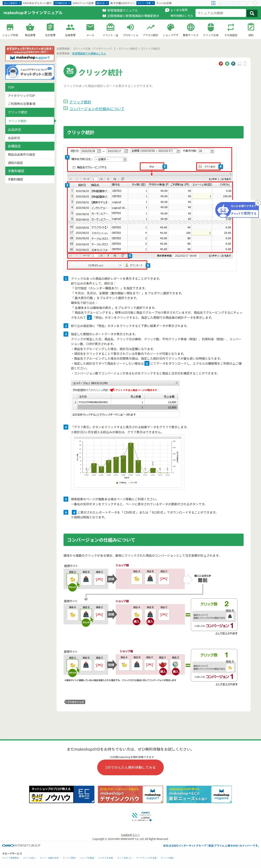Open the makeshop support banner in the sidebar
261x868 pixels.
[30, 53]
